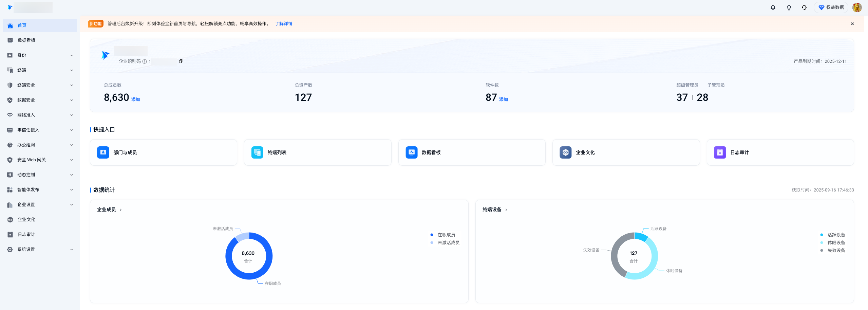Click the 身份 sidebar icon
Image resolution: width=868 pixels, height=310 pixels.
pyautogui.click(x=10, y=55)
